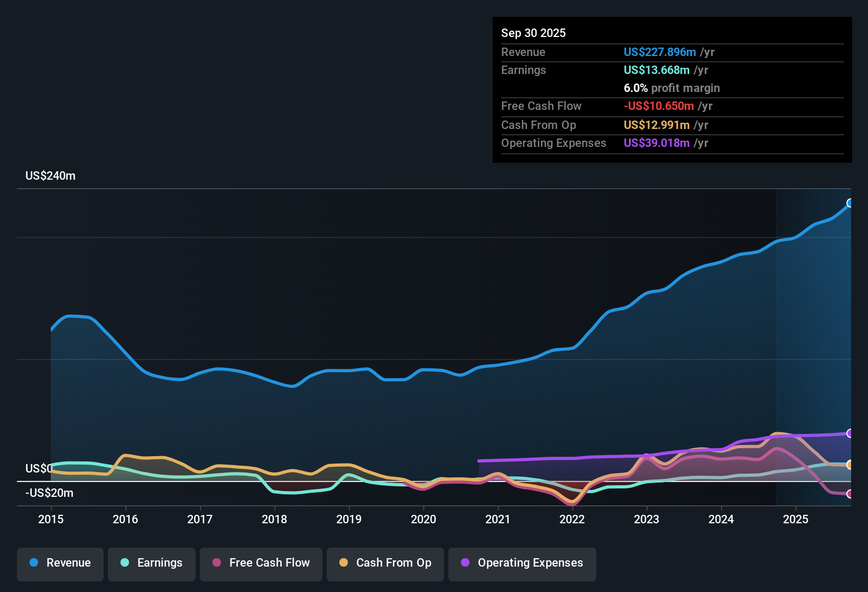Toggle the Revenue series visibility
868x592 pixels.
[60, 563]
